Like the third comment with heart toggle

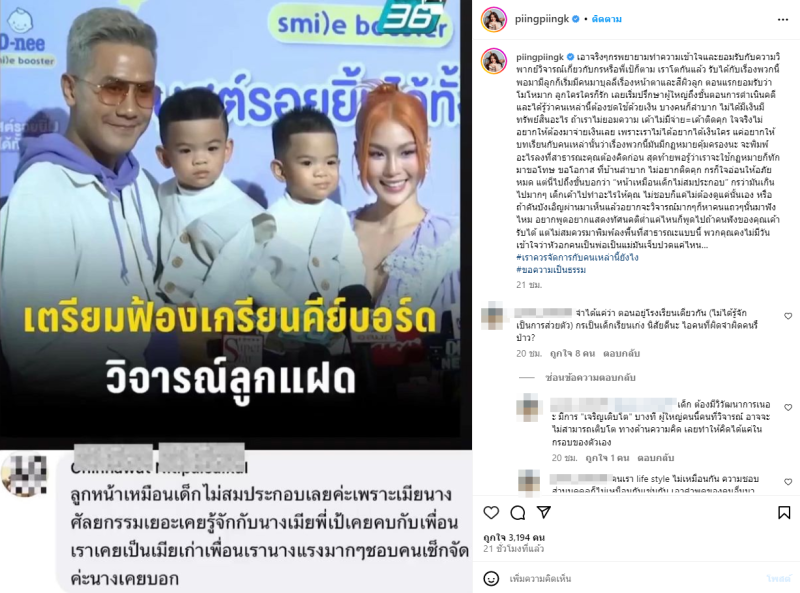788,482
